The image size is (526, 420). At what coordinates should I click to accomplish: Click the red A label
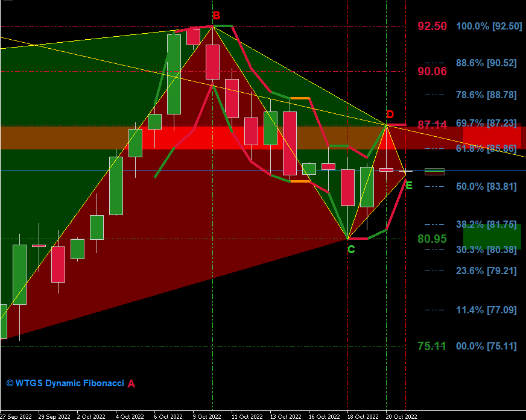131,384
